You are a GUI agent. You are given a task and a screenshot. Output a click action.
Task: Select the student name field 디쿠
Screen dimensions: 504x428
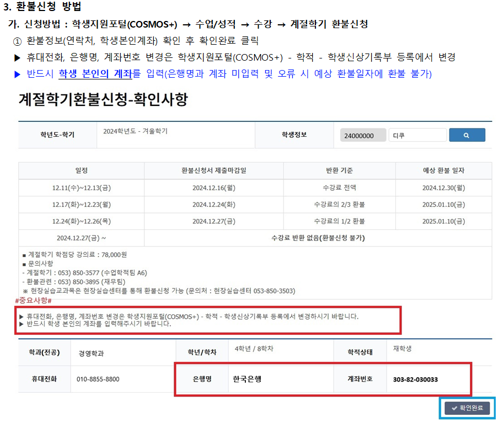(417, 136)
